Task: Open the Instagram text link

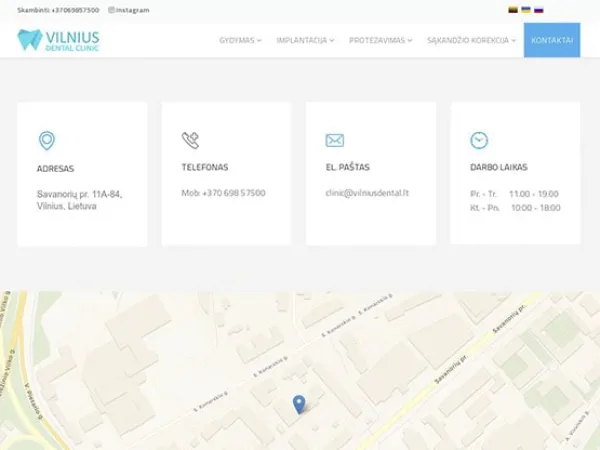Action: pos(132,10)
